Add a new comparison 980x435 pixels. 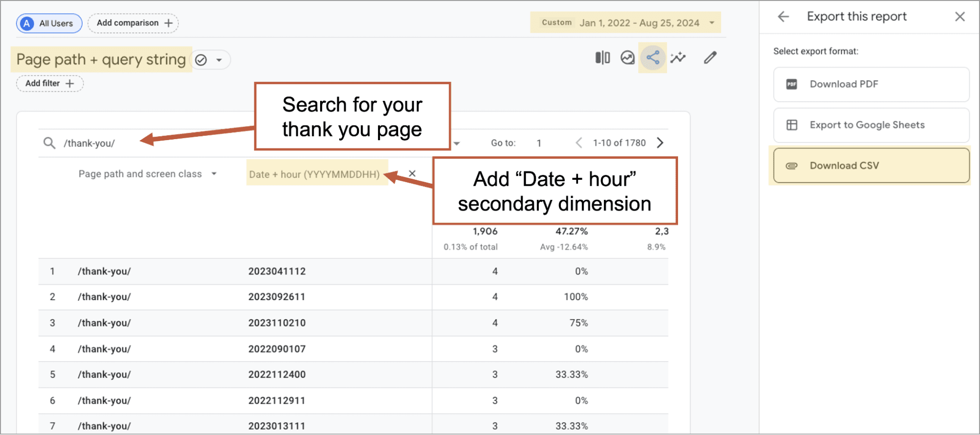point(133,23)
